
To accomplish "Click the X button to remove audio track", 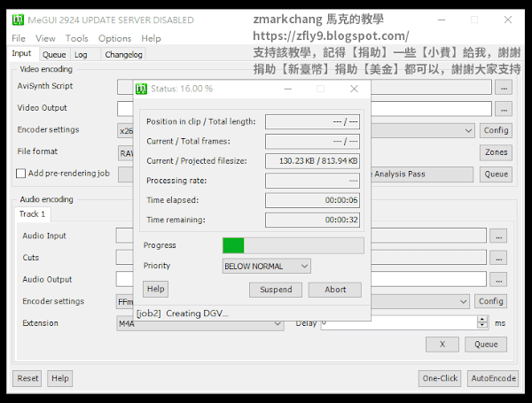I will pyautogui.click(x=442, y=345).
